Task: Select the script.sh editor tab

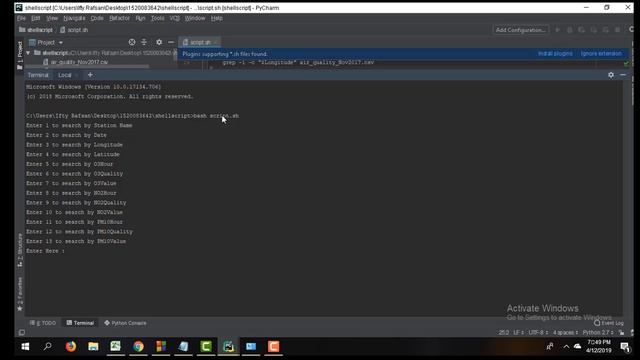Action: tap(200, 42)
